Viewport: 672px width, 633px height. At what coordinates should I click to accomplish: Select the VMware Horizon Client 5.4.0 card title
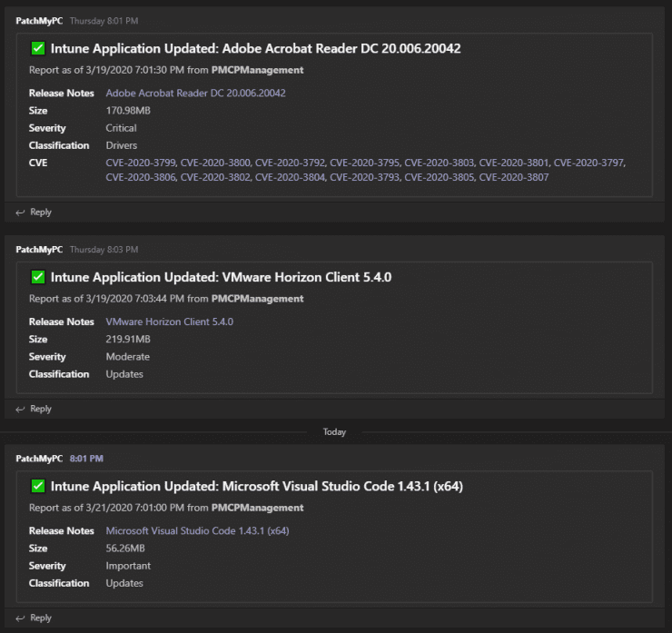[x=222, y=277]
